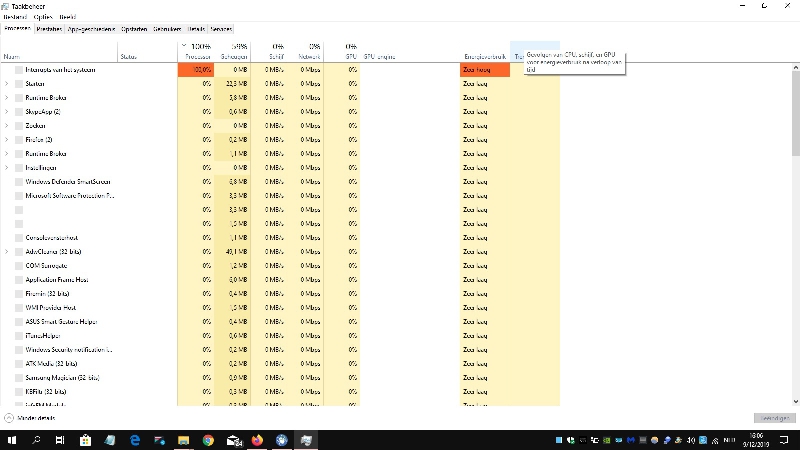Click the Task View taskbar icon
This screenshot has height=450, width=800.
pyautogui.click(x=61, y=439)
